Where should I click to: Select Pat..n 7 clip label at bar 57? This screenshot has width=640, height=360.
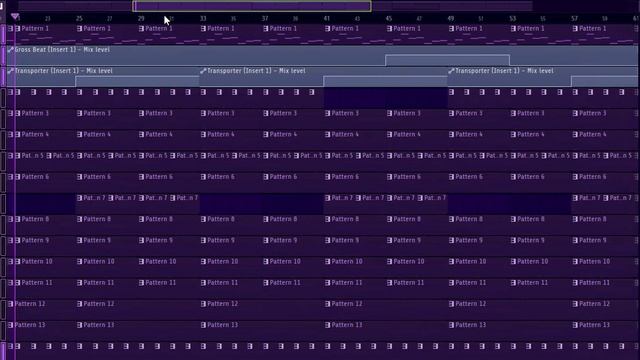coord(590,198)
